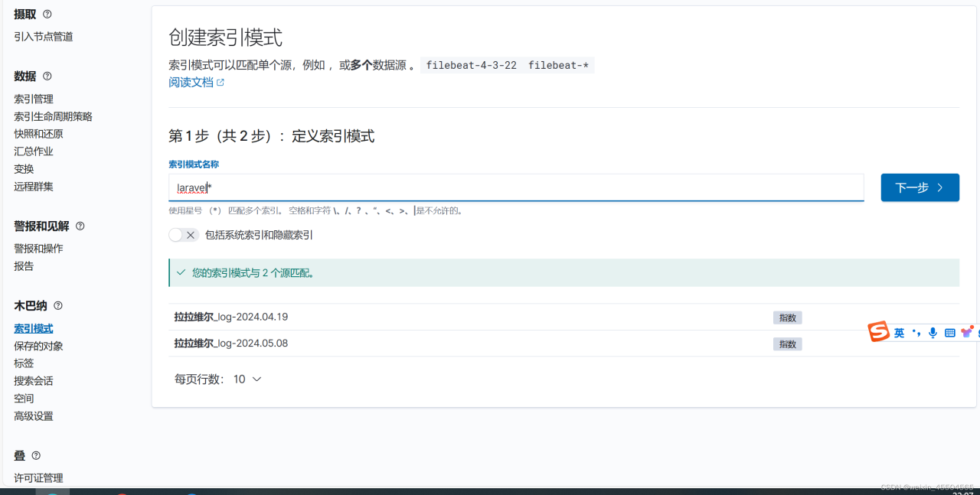Click 拉拉维尔_log-2024.04.19 row
The image size is (980, 495).
click(x=563, y=317)
